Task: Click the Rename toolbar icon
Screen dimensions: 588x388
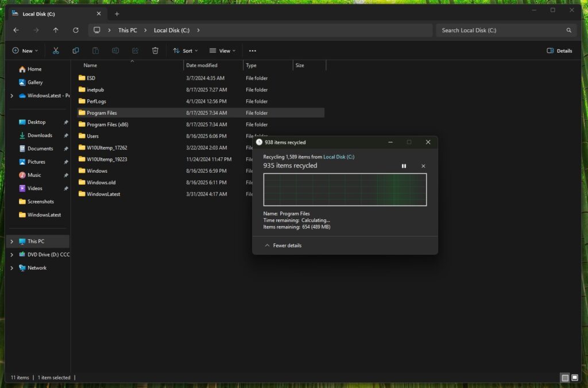Action: click(x=115, y=51)
